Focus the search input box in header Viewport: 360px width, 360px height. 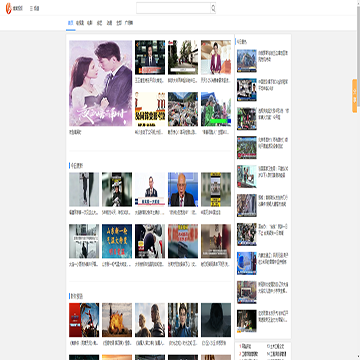pos(173,8)
